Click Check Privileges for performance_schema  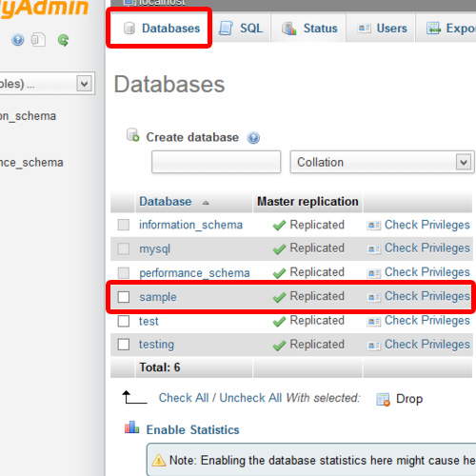pos(426,272)
